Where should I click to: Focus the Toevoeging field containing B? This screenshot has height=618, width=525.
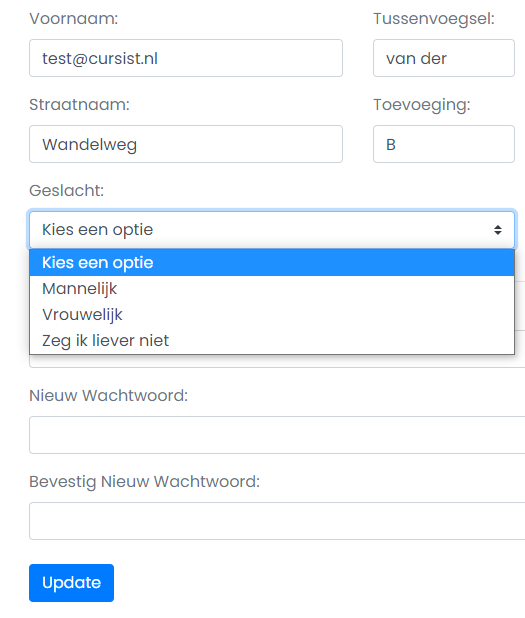click(444, 144)
